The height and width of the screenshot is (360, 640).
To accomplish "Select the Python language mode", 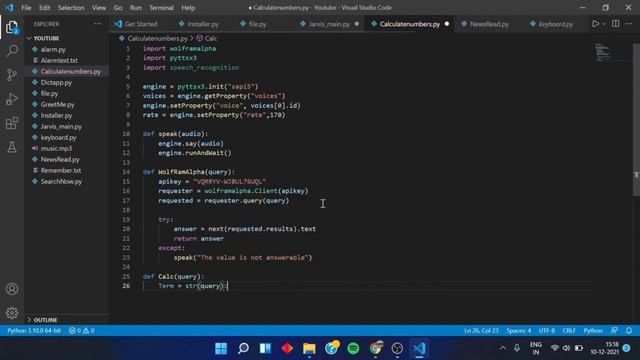I will coord(593,331).
